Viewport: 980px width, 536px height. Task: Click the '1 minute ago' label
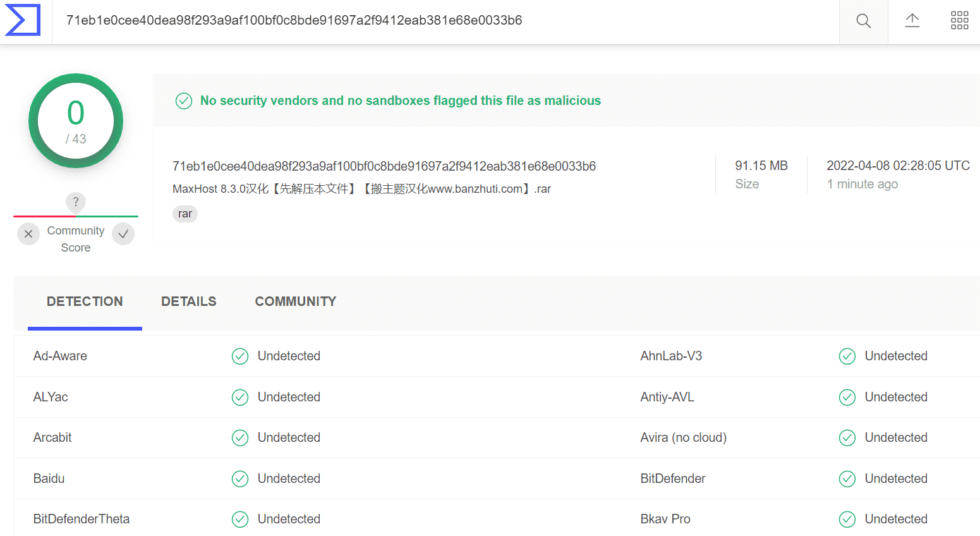tap(862, 184)
